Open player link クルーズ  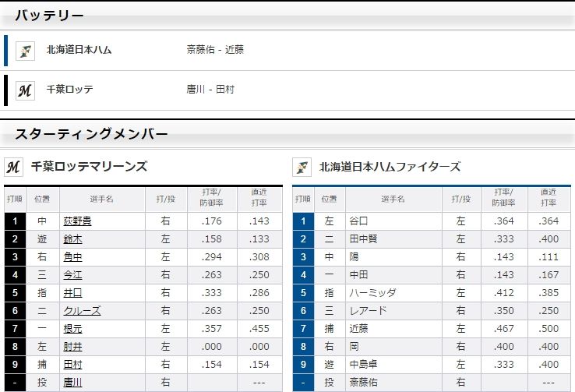(82, 311)
